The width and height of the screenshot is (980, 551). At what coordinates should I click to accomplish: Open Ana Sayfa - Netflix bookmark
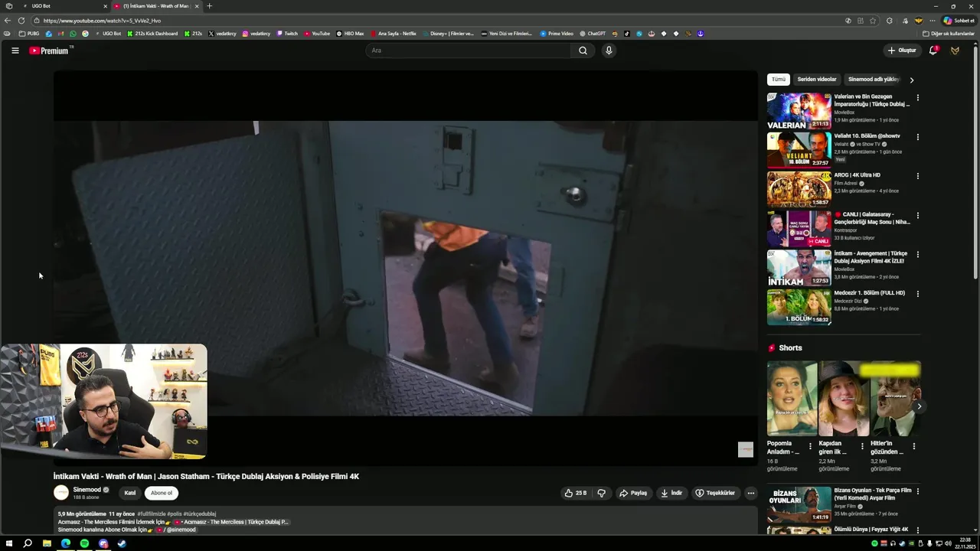tap(394, 34)
